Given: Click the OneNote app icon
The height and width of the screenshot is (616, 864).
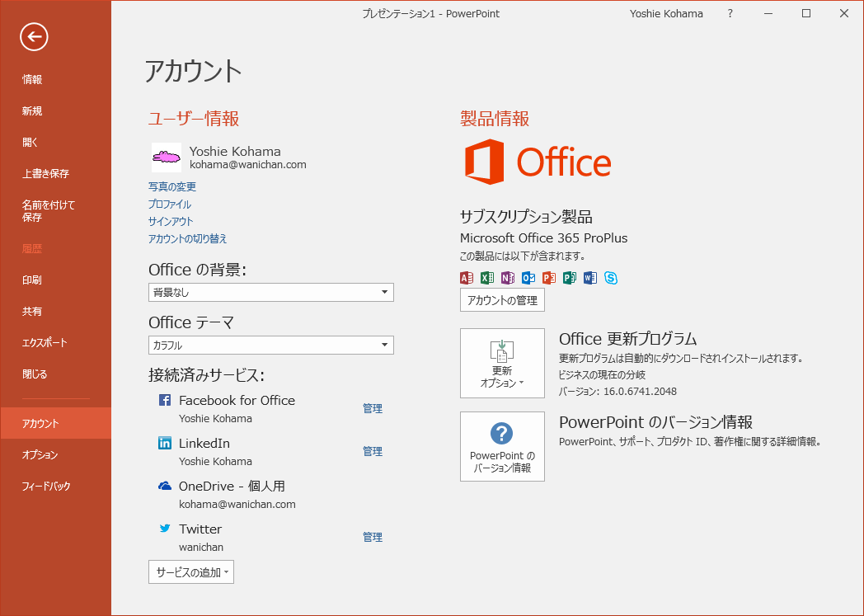Looking at the screenshot, I should tap(508, 278).
